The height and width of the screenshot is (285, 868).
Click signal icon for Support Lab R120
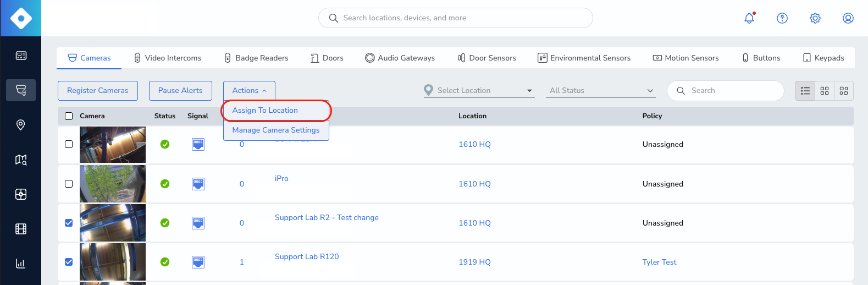pos(198,262)
